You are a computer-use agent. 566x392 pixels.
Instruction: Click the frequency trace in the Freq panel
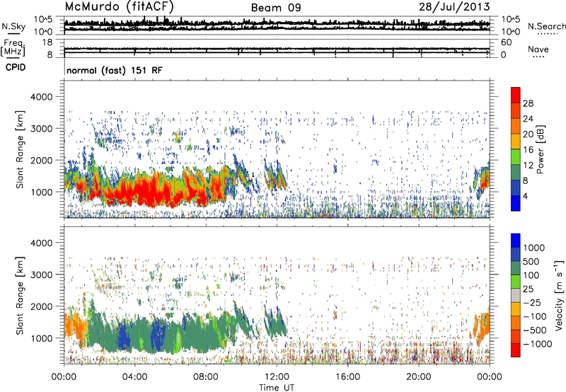pyautogui.click(x=277, y=49)
